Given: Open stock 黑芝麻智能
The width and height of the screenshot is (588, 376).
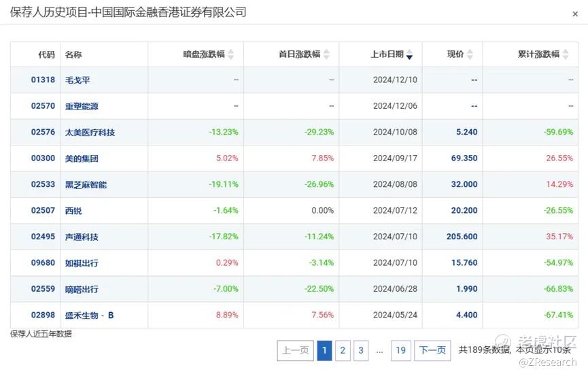Looking at the screenshot, I should click(86, 185).
